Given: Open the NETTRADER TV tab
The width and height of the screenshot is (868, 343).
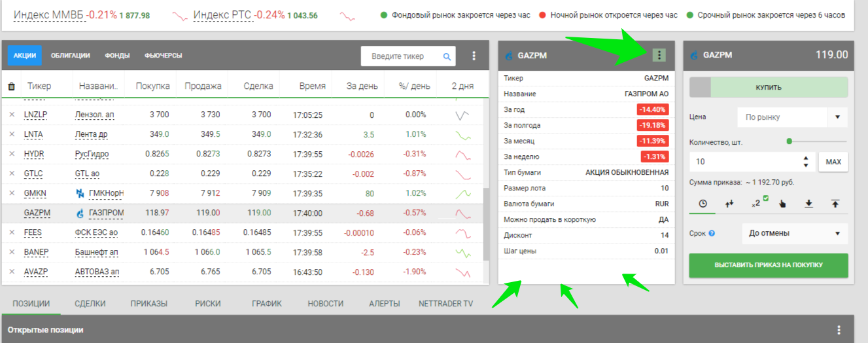Looking at the screenshot, I should [445, 304].
